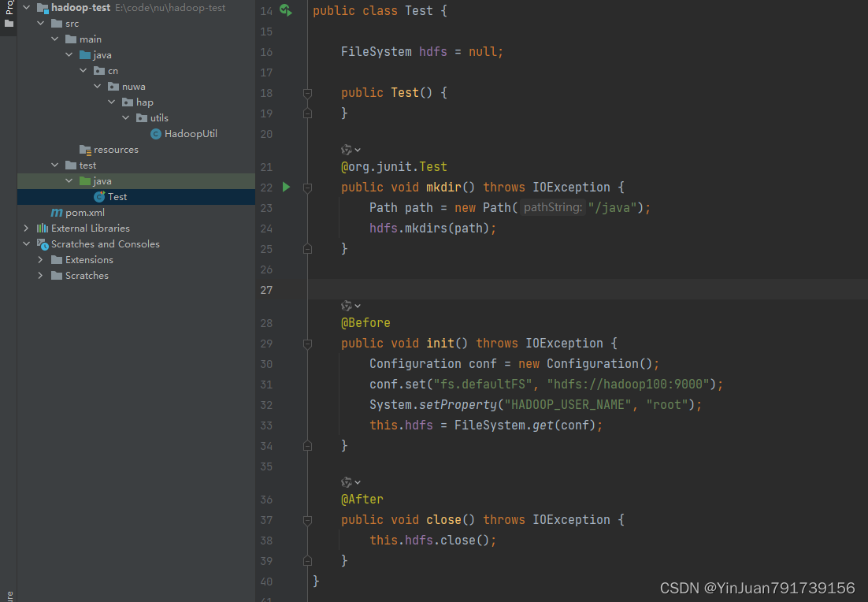Click the gear icon above the @Before annotation

pyautogui.click(x=347, y=306)
